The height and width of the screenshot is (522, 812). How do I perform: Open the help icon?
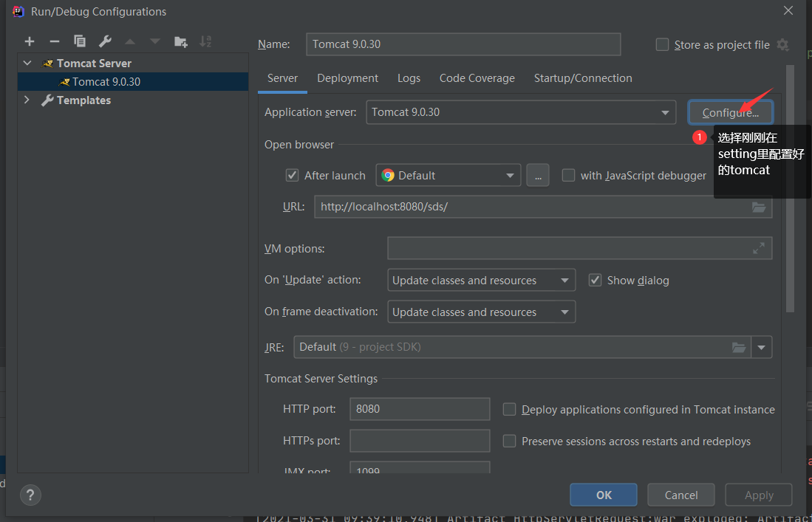(x=30, y=495)
